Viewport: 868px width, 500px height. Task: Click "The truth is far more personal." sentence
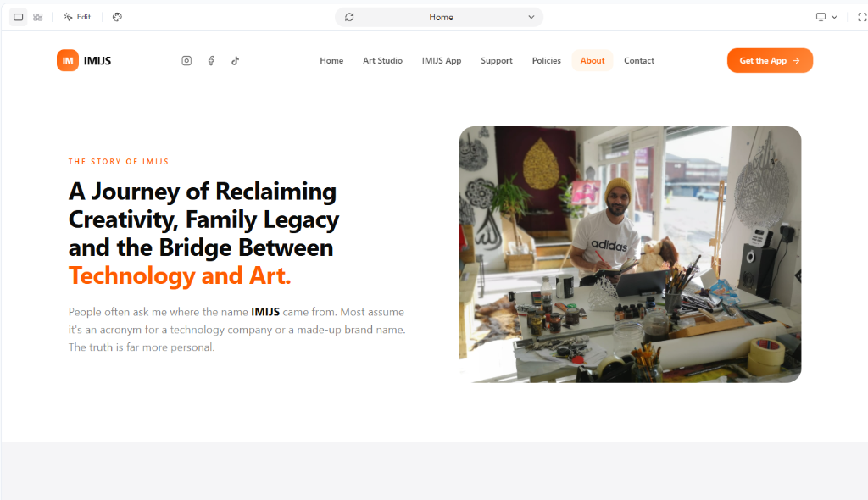coord(142,347)
